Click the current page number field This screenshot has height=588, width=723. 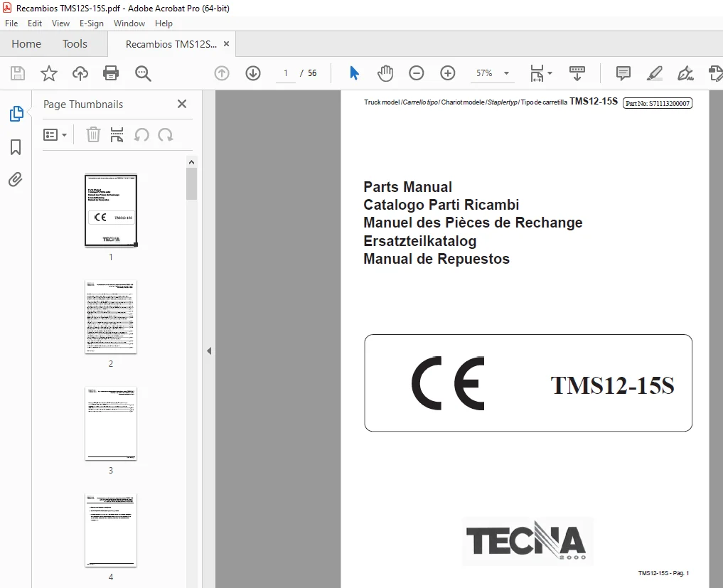click(286, 73)
